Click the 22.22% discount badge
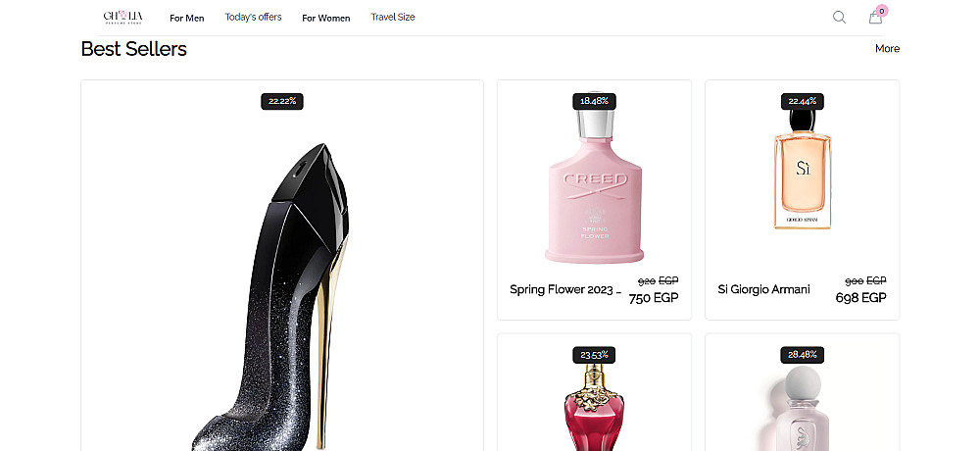This screenshot has width=980, height=451. pyautogui.click(x=282, y=101)
